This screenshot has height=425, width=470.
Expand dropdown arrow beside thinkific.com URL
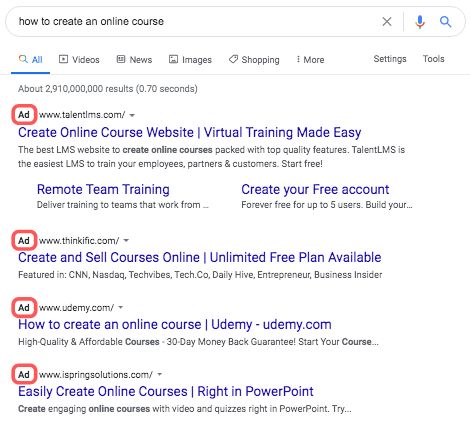click(126, 240)
